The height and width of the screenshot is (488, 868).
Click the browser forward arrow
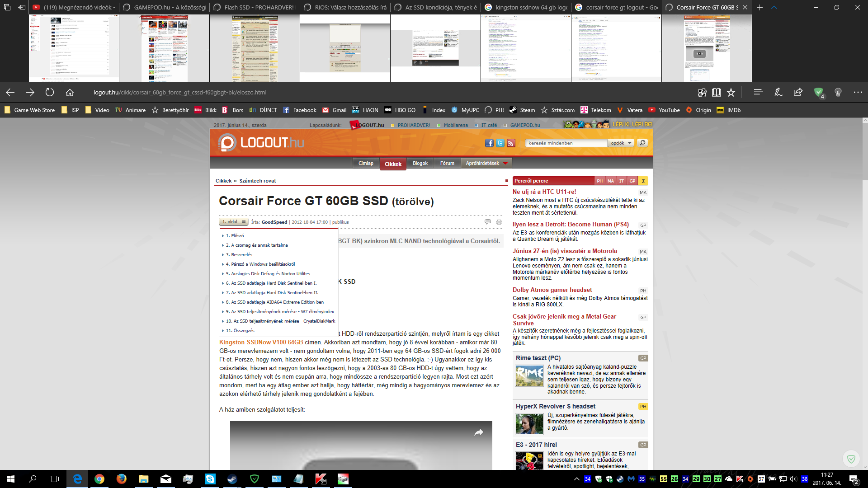(30, 92)
